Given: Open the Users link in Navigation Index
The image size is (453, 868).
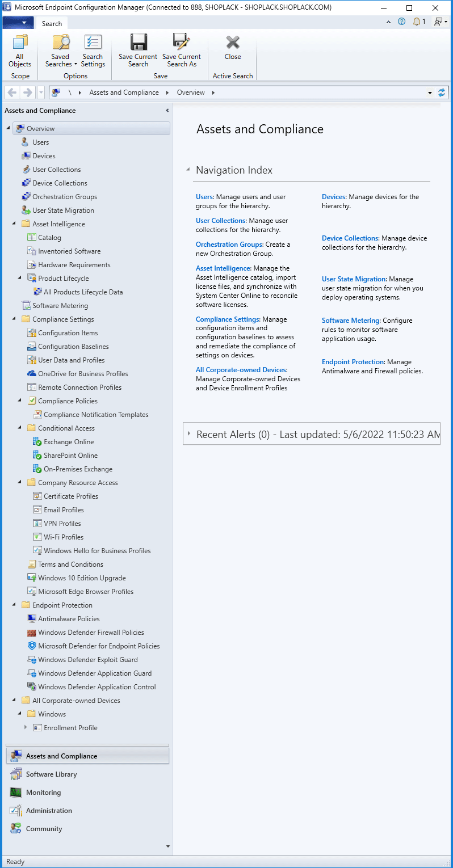Looking at the screenshot, I should (204, 197).
